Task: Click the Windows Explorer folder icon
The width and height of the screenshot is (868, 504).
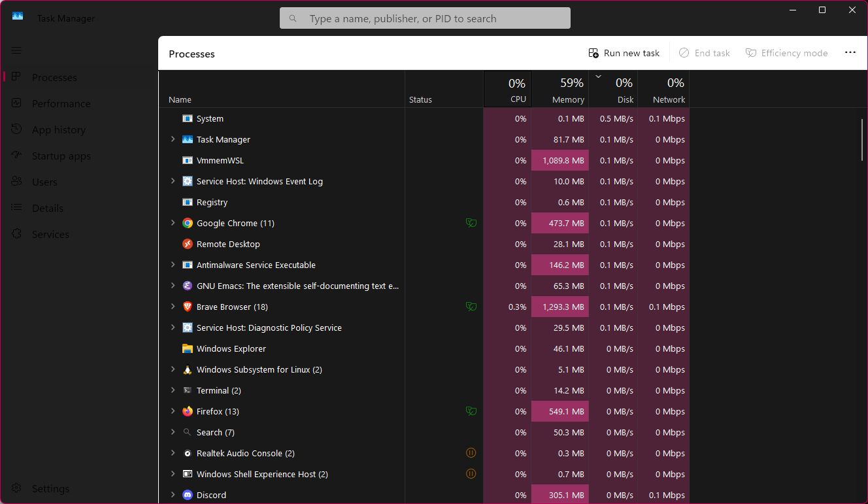Action: (188, 348)
